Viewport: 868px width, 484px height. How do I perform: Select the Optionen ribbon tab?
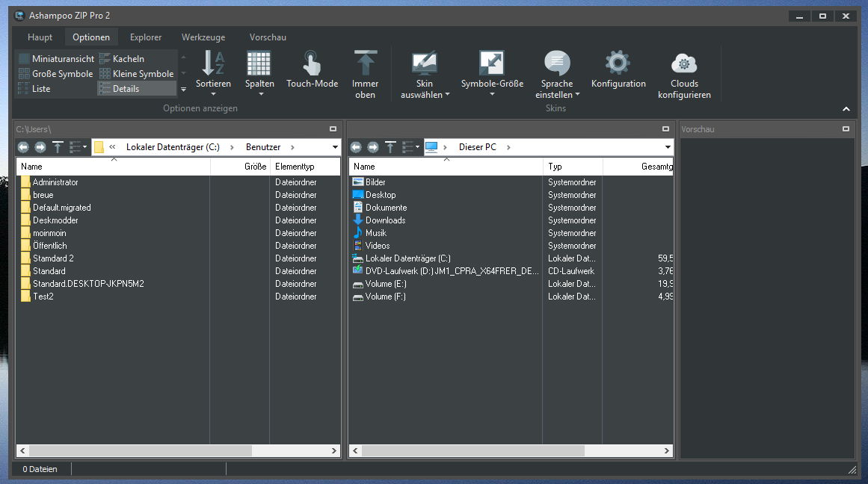(91, 37)
